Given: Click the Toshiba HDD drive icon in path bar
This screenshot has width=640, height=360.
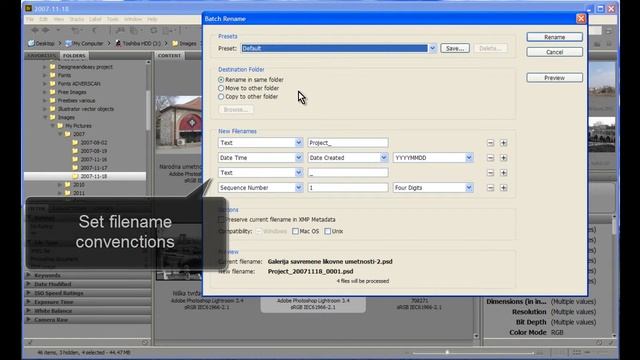Looking at the screenshot, I should click(x=118, y=43).
